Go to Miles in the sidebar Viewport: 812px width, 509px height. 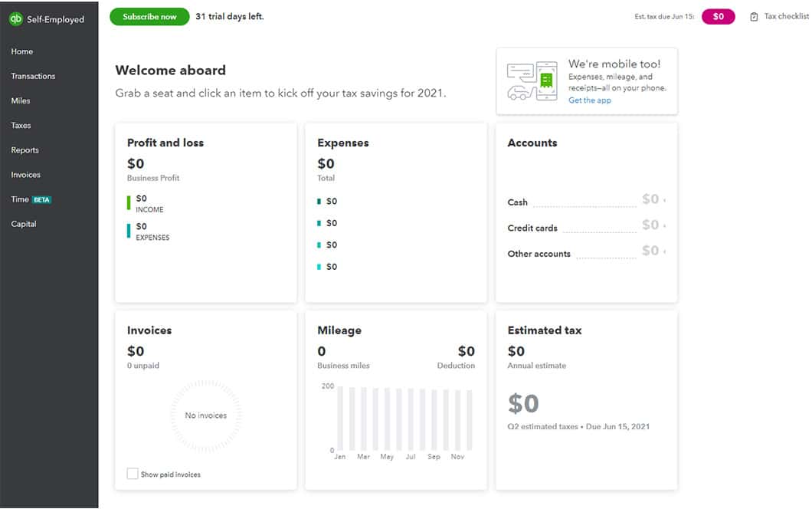(21, 100)
